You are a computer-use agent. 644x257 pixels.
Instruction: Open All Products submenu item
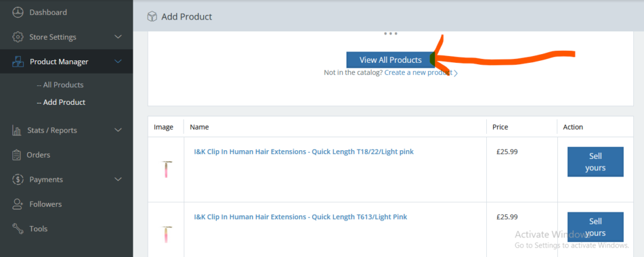coord(63,85)
